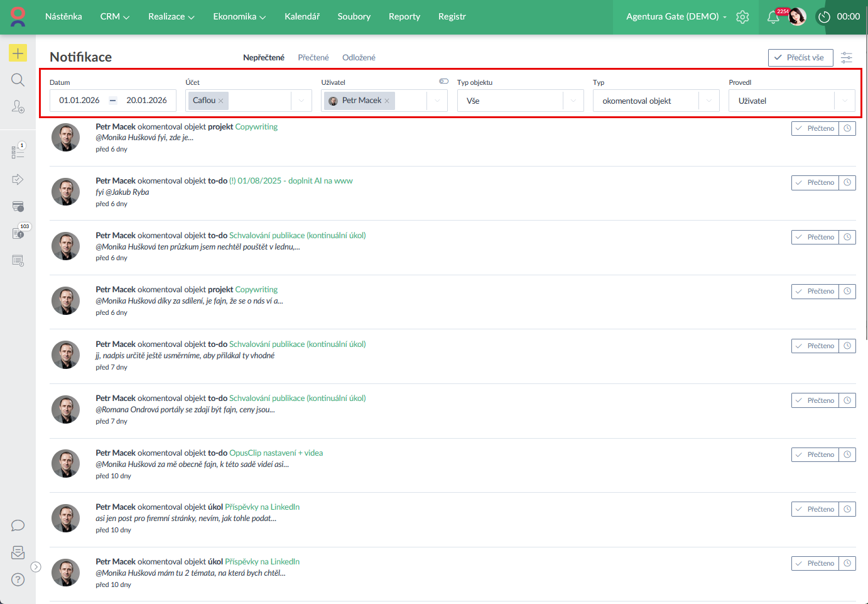
Task: Toggle the switch above Uživatel filter
Action: click(x=443, y=81)
